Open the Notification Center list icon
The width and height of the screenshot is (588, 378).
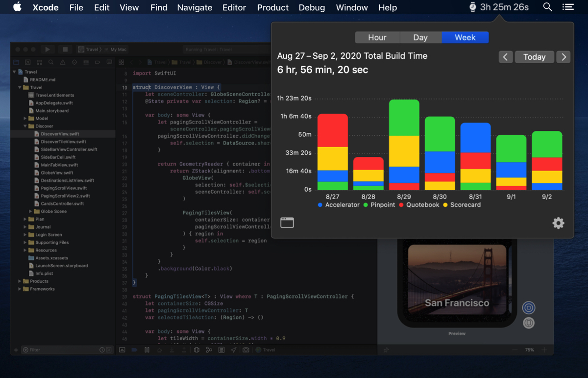[x=568, y=7]
